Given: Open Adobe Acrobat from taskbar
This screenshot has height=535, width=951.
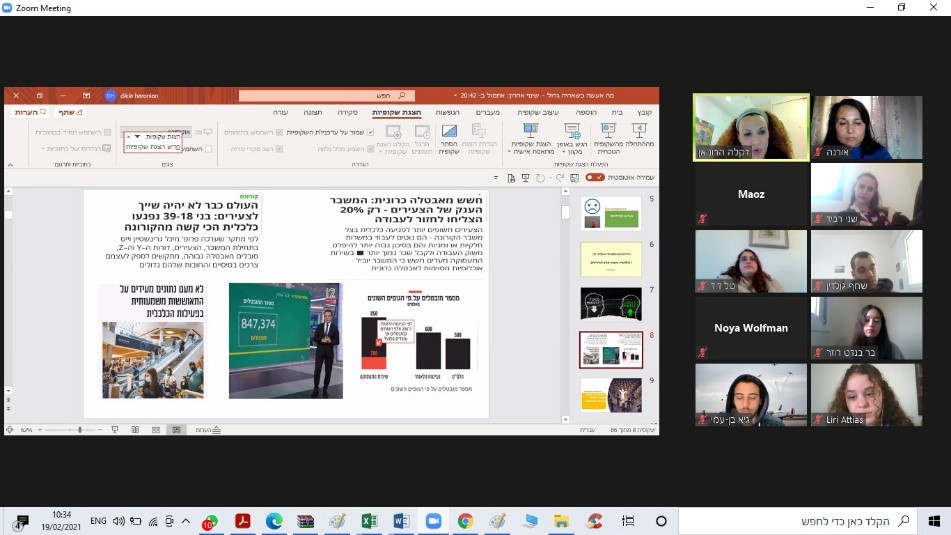Looking at the screenshot, I should 243,521.
